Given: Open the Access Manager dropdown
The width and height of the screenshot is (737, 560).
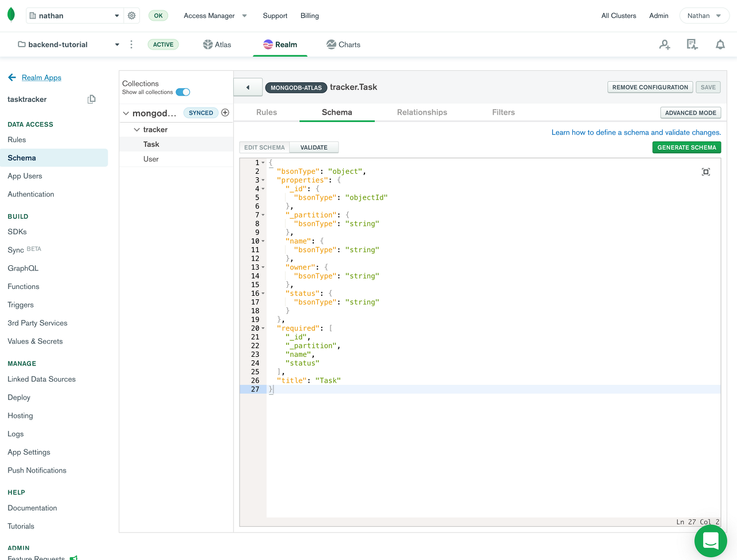Looking at the screenshot, I should (215, 16).
